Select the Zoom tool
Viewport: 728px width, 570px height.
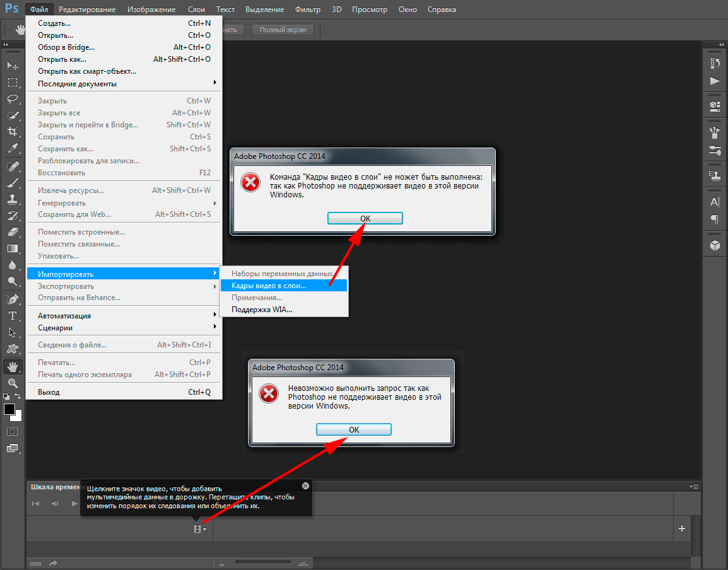pyautogui.click(x=13, y=383)
